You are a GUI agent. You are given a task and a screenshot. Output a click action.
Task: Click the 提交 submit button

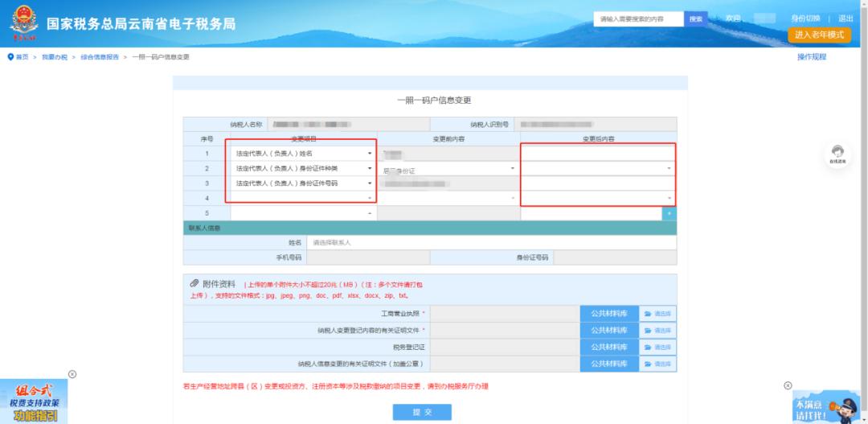click(x=422, y=413)
